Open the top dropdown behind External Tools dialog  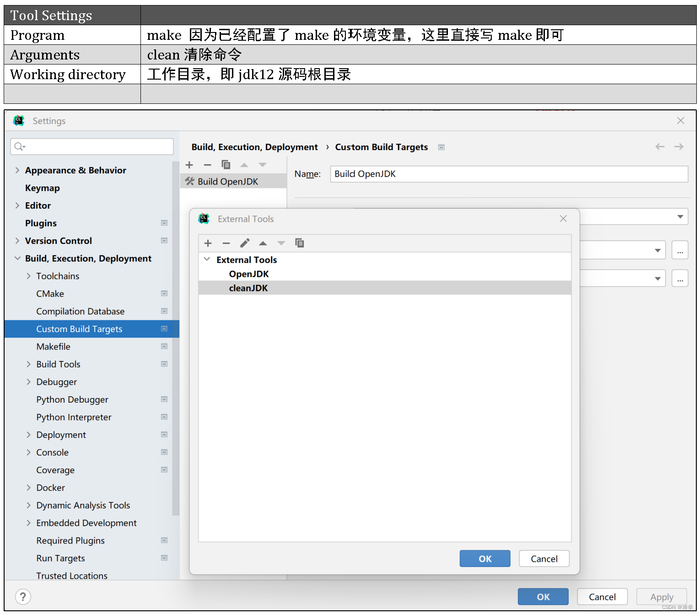tap(680, 216)
